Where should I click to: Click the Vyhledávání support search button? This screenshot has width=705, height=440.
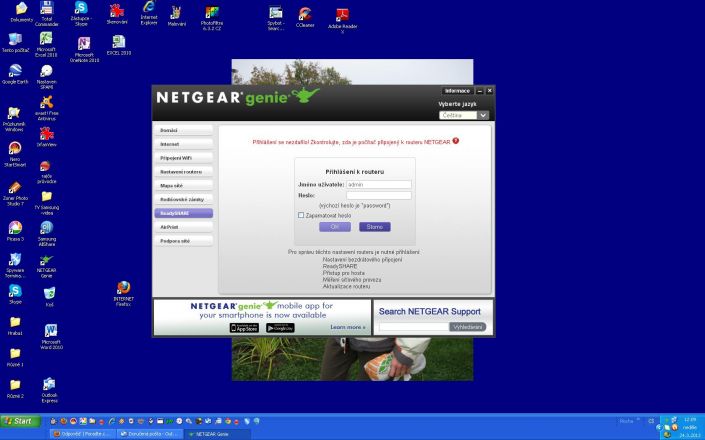tap(468, 327)
